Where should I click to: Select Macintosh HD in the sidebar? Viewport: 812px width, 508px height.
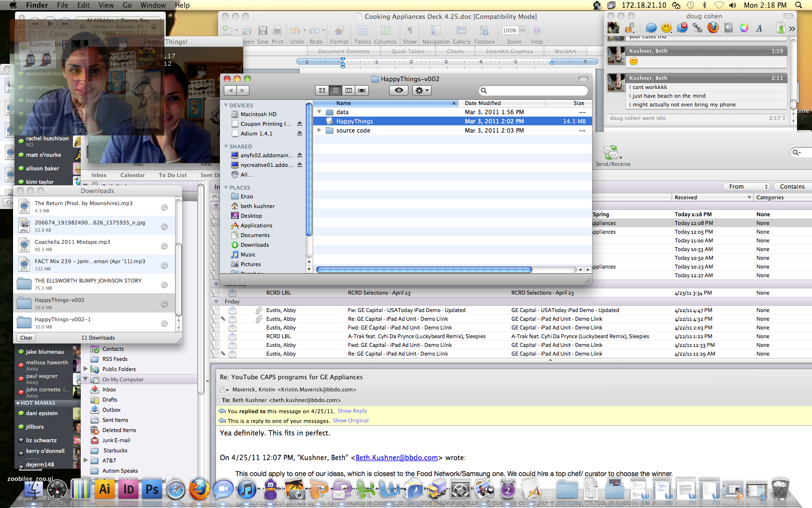(259, 114)
